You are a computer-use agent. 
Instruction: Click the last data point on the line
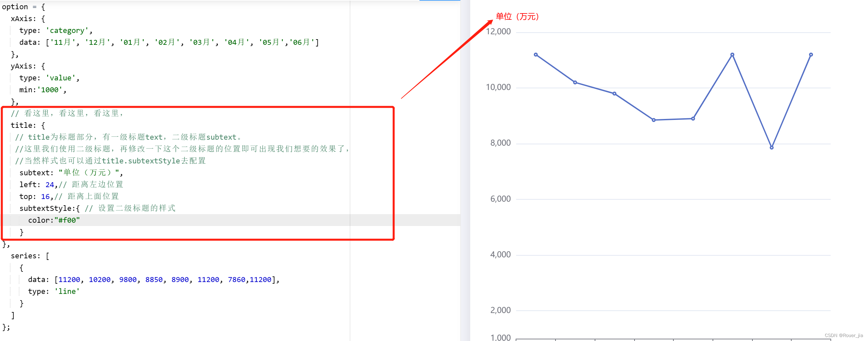(x=811, y=55)
